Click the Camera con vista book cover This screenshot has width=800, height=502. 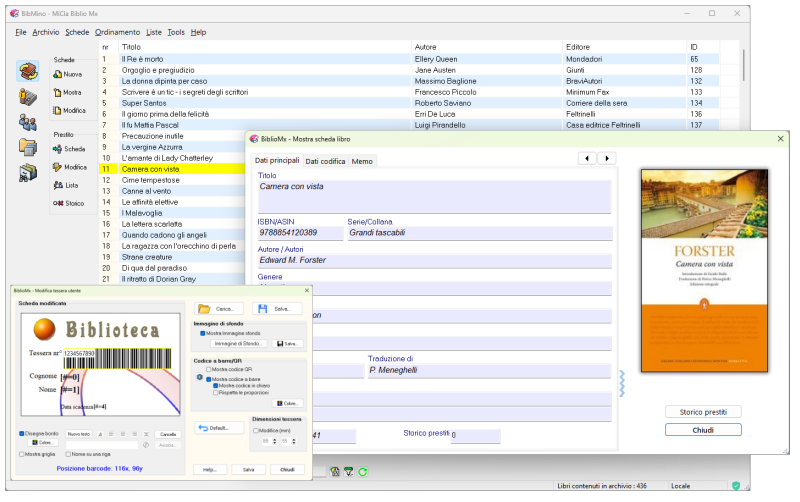coord(704,270)
